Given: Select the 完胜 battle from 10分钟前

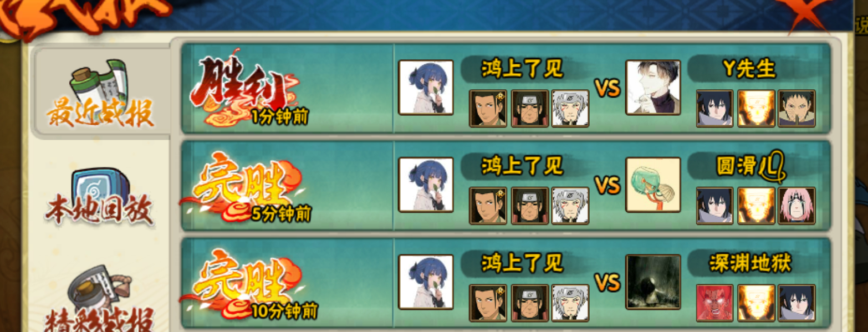Looking at the screenshot, I should tap(506, 283).
